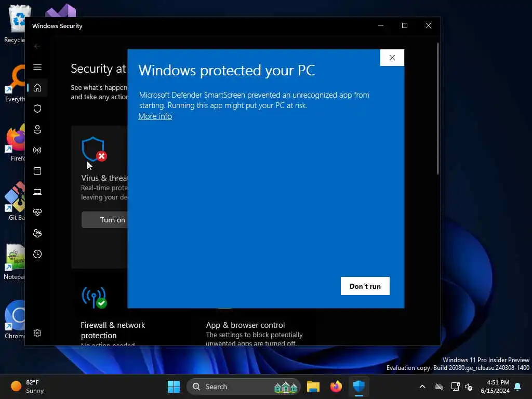Select the Firefox desktop shortcut
The image size is (532, 399).
tap(15, 143)
